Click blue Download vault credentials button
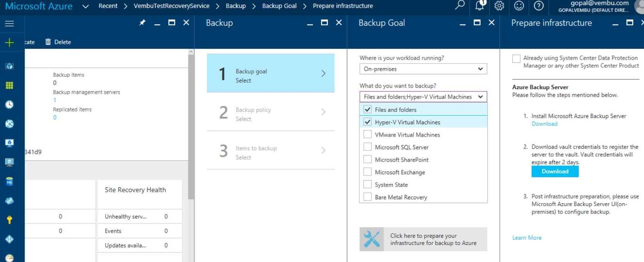Screen dimensions: 644x262 (555, 171)
